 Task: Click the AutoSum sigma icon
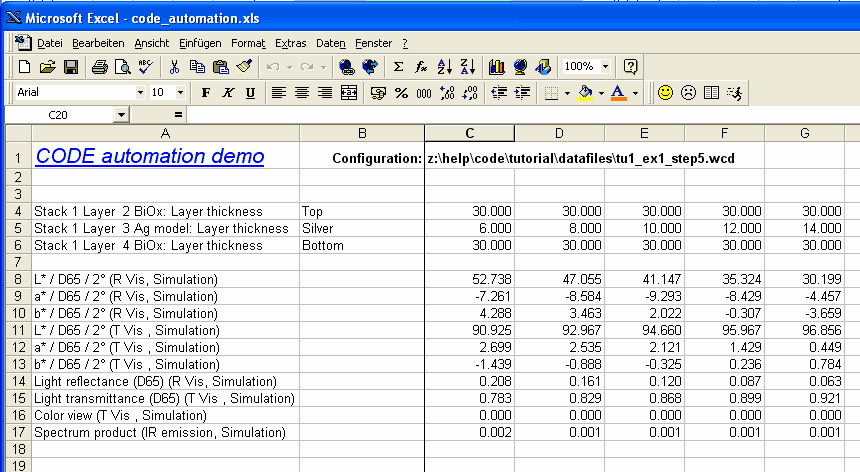click(x=398, y=67)
